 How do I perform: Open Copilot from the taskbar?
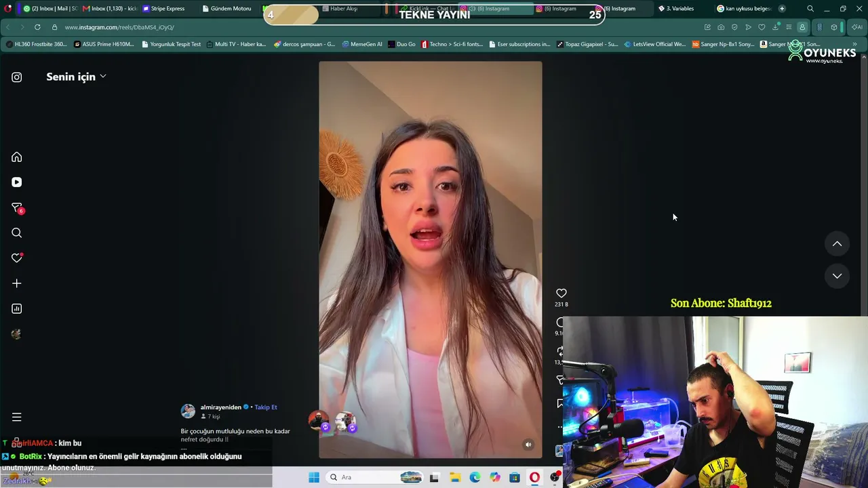pyautogui.click(x=495, y=477)
